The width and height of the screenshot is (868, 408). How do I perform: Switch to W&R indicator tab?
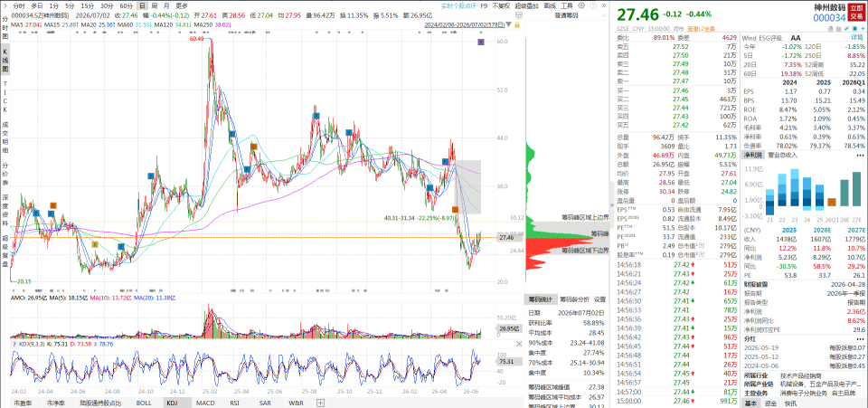296,403
